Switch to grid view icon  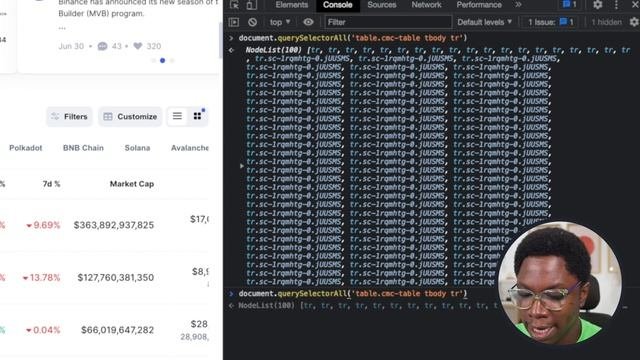click(x=198, y=116)
